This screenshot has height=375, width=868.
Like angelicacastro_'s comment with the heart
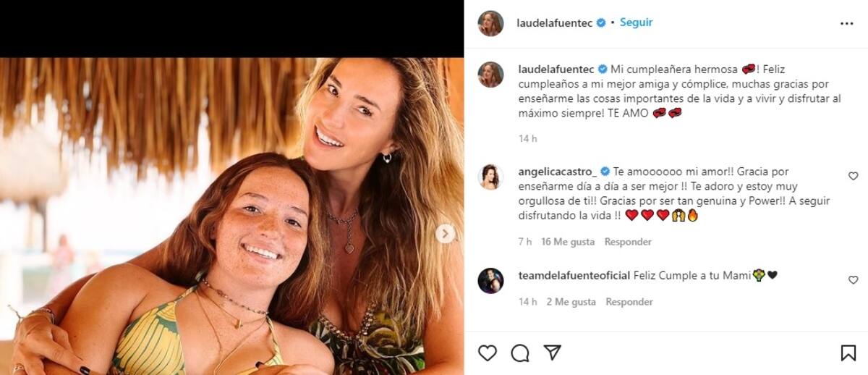[x=853, y=176]
